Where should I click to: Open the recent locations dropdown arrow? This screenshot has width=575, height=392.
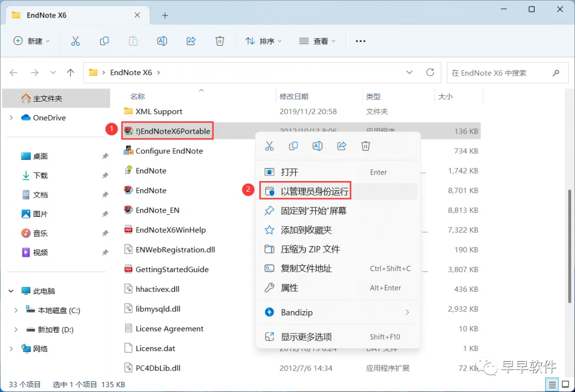(53, 72)
